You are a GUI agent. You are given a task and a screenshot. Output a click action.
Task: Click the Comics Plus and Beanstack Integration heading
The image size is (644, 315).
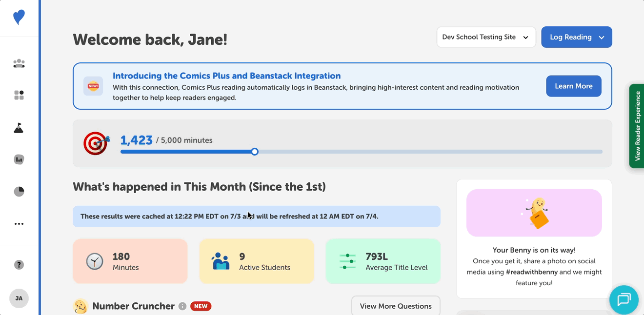226,76
